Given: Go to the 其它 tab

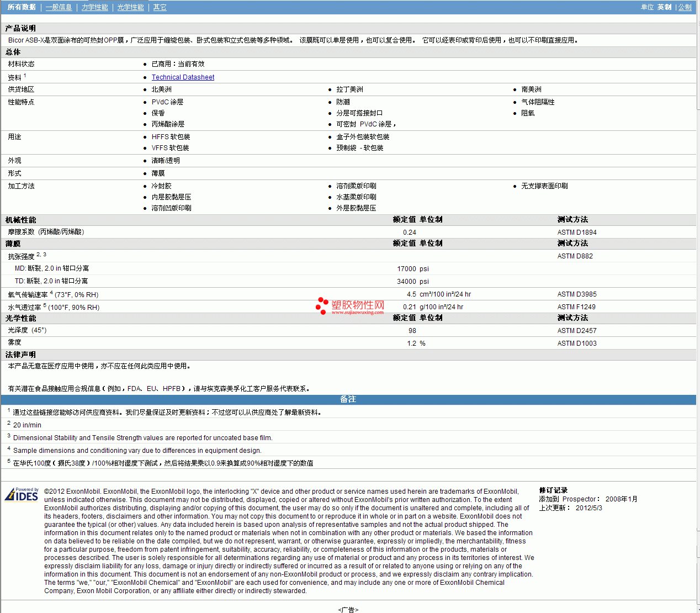Looking at the screenshot, I should tap(160, 7).
